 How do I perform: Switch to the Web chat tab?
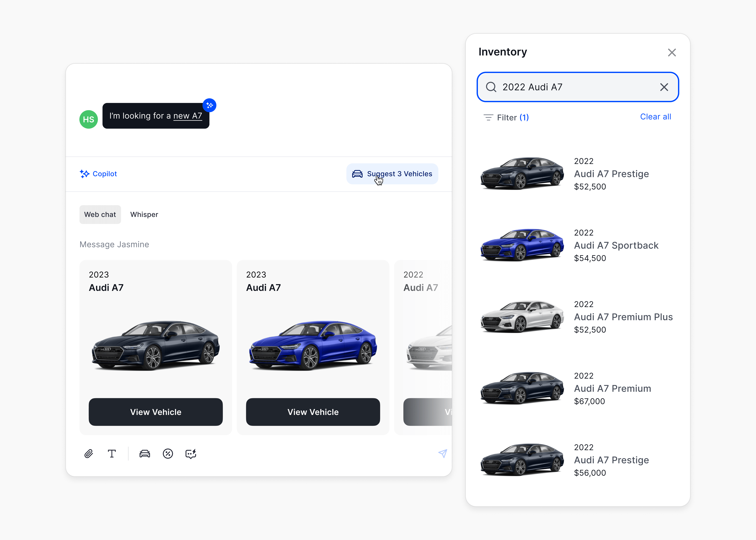pyautogui.click(x=100, y=214)
